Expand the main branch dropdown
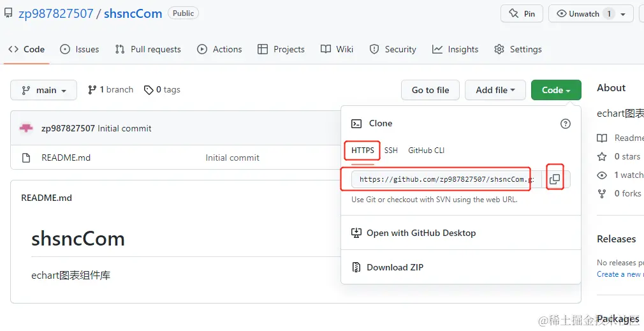Viewport: 644px width, 331px height. [x=44, y=91]
